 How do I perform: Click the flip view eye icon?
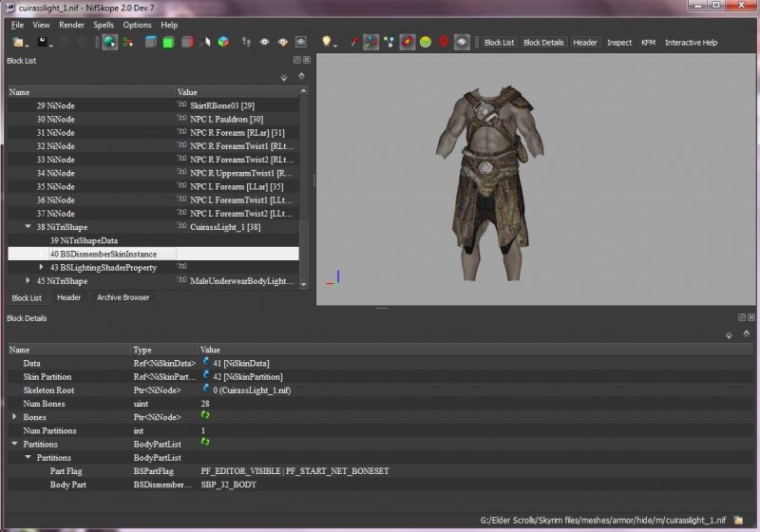pyautogui.click(x=264, y=42)
